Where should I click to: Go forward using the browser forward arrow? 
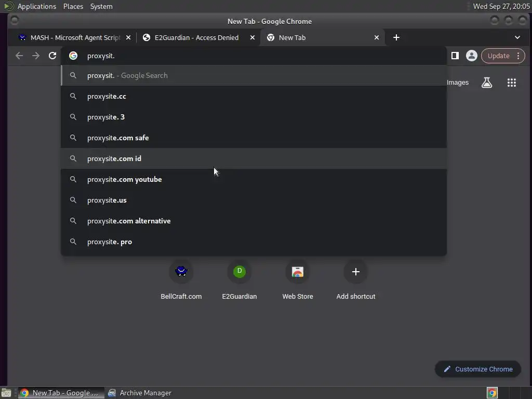point(36,56)
